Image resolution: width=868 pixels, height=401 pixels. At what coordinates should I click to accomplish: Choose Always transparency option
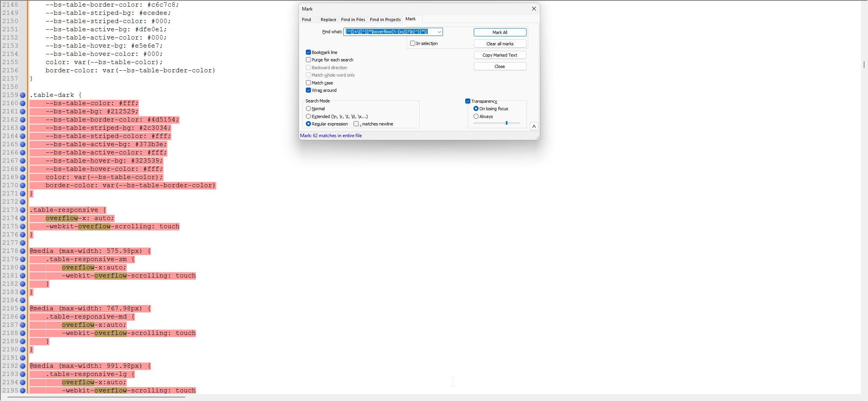tap(476, 116)
